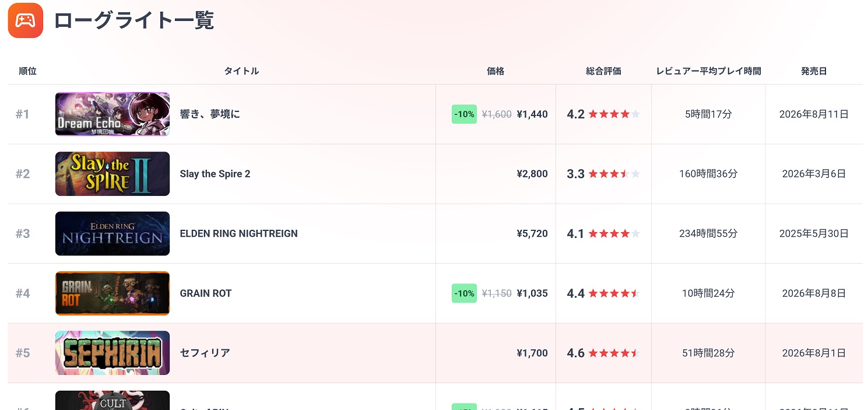Click the rating score 4.2
Screen dimensions: 868x410
pyautogui.click(x=576, y=114)
